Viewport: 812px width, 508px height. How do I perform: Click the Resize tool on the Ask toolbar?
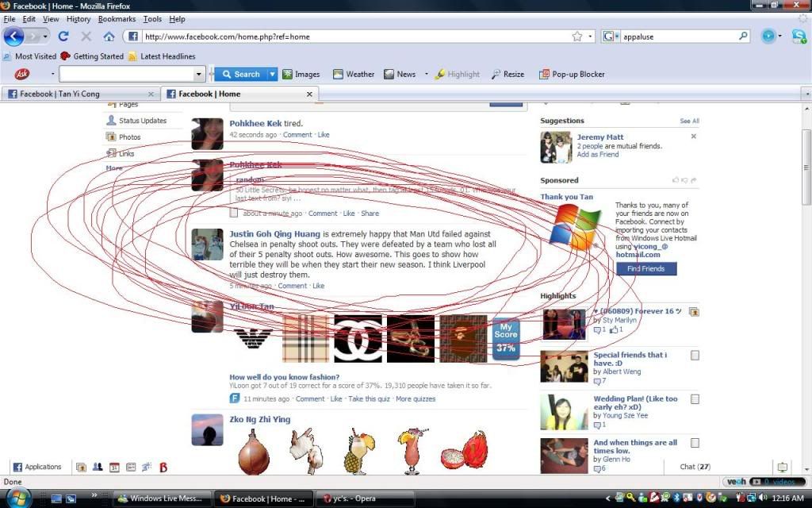click(x=507, y=74)
